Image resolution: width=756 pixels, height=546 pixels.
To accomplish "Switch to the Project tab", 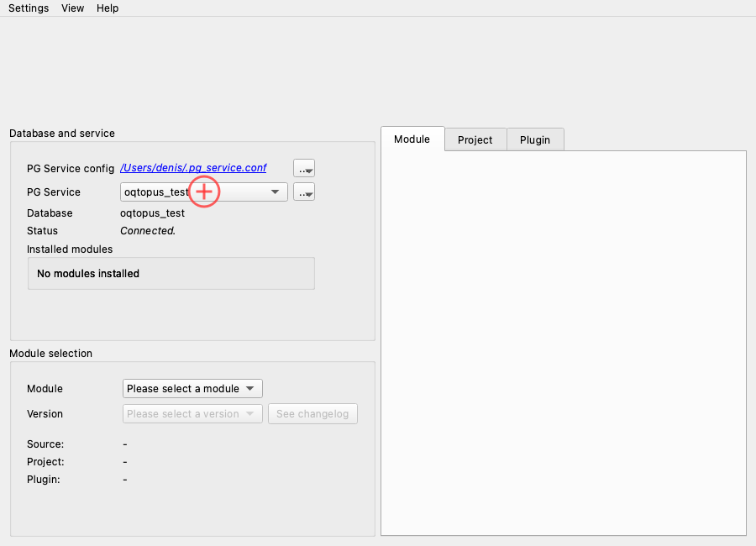I will click(x=475, y=140).
